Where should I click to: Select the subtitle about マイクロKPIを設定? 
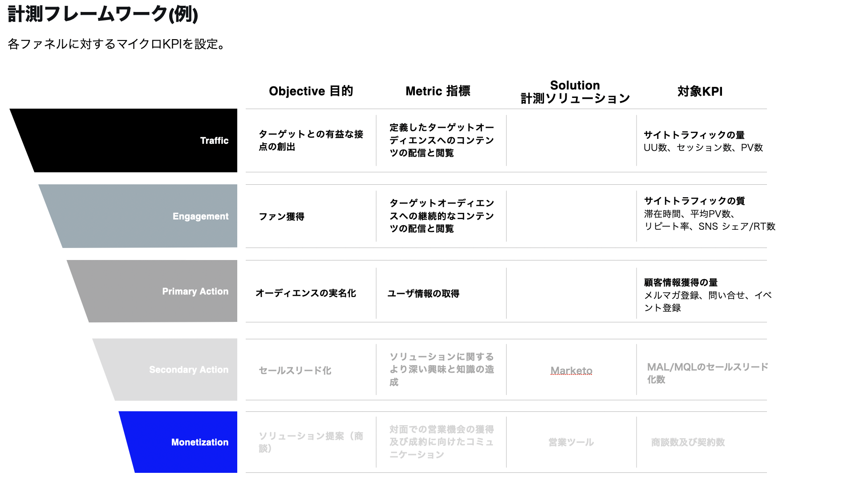[118, 44]
